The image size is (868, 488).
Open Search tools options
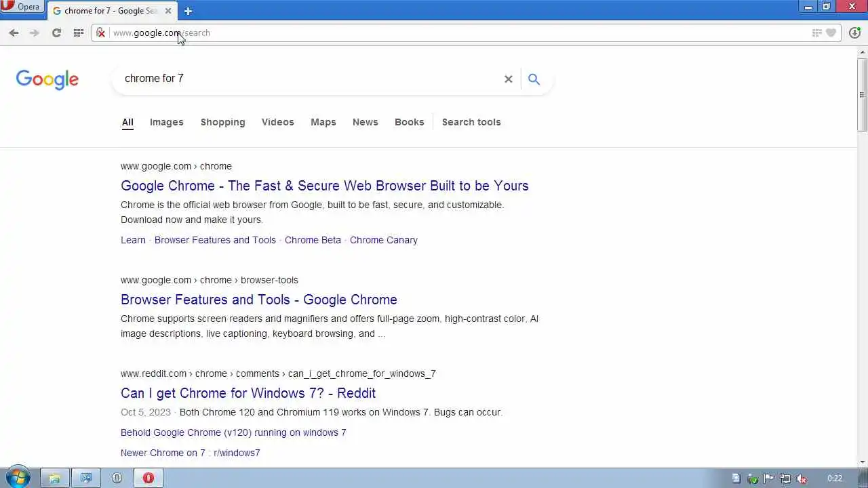pyautogui.click(x=471, y=122)
